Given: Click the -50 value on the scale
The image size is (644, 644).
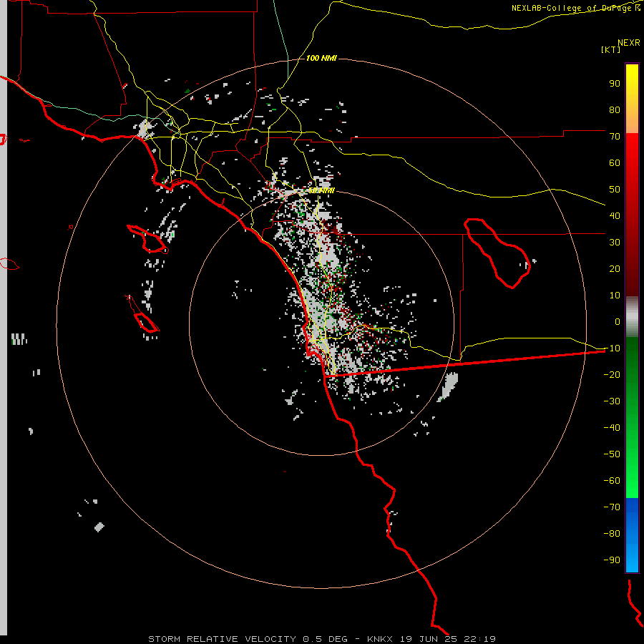Looking at the screenshot, I should click(x=612, y=454).
